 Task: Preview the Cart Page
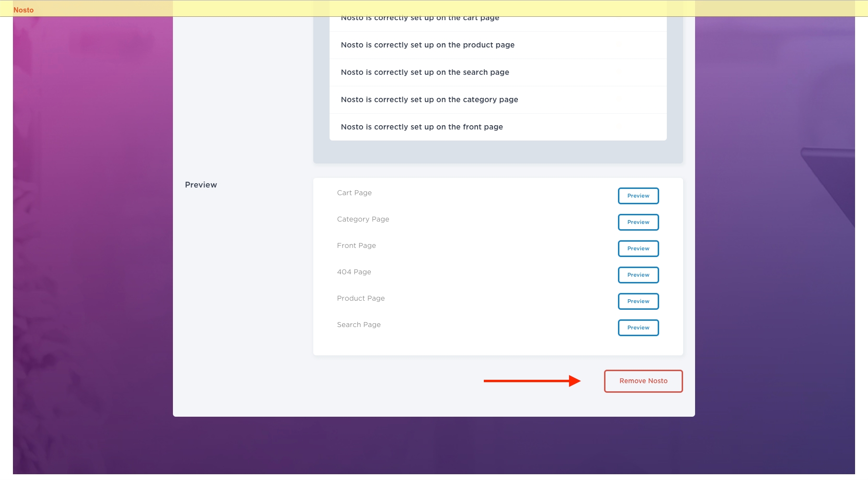638,196
